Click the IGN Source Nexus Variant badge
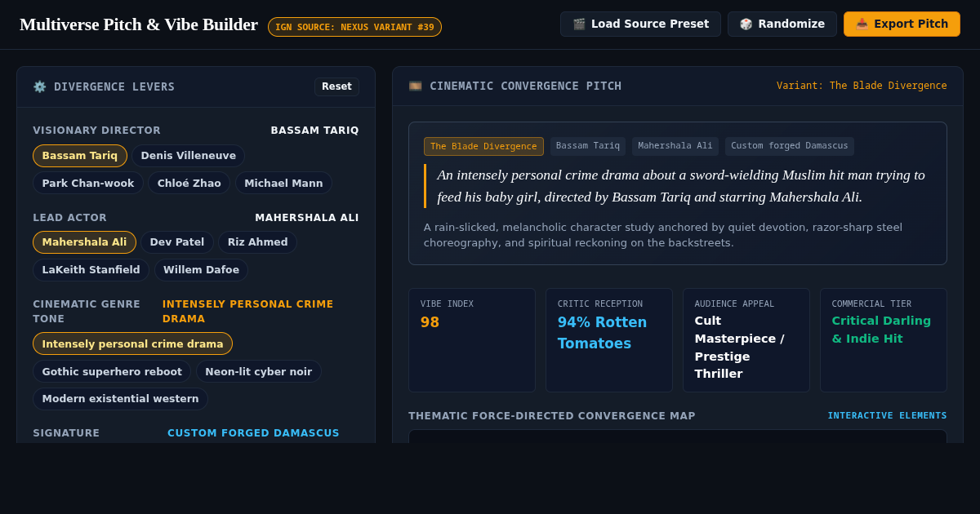This screenshot has width=980, height=514. pos(354,27)
